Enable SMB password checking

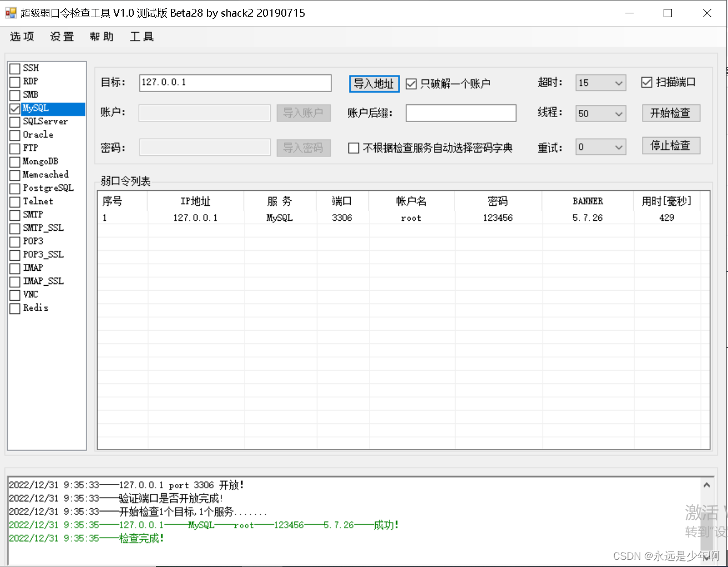tap(14, 95)
